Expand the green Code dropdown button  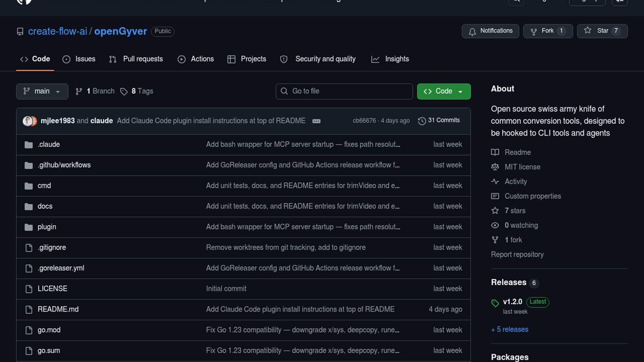[x=443, y=91]
